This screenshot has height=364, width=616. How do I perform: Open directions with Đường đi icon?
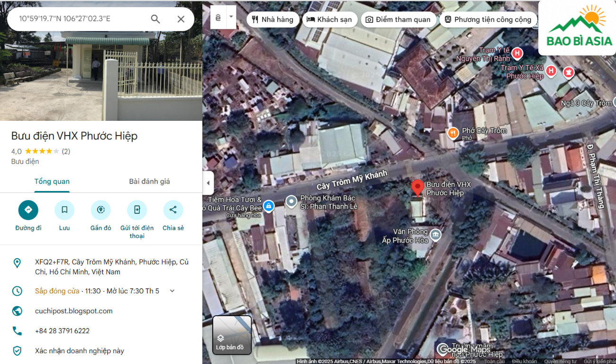28,210
